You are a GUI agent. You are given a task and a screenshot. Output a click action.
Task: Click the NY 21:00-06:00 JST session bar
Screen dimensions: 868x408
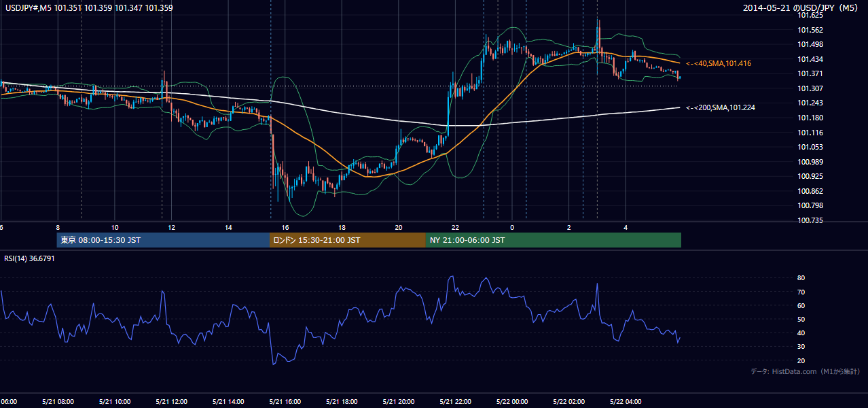pyautogui.click(x=554, y=240)
